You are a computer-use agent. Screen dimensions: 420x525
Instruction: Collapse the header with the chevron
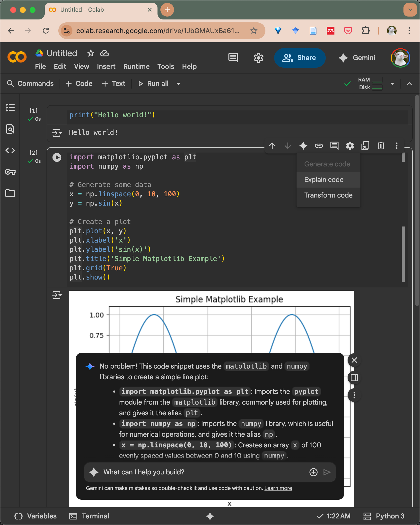tap(409, 84)
